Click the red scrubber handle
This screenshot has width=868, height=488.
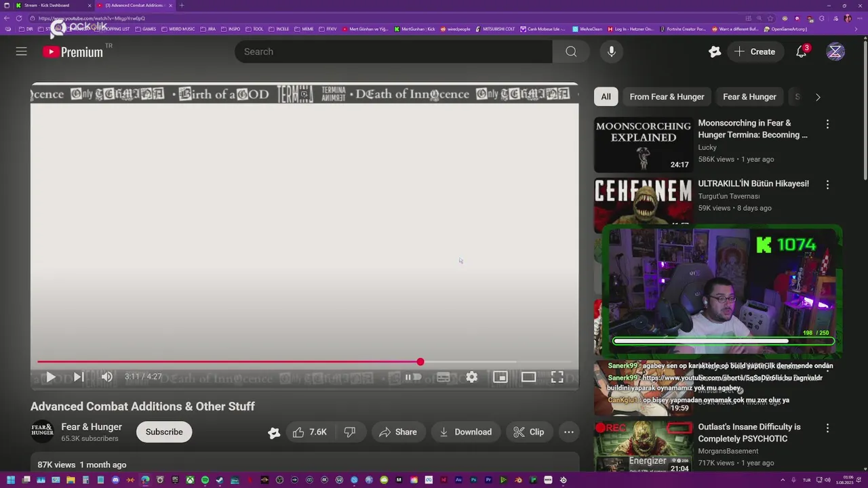click(x=420, y=362)
